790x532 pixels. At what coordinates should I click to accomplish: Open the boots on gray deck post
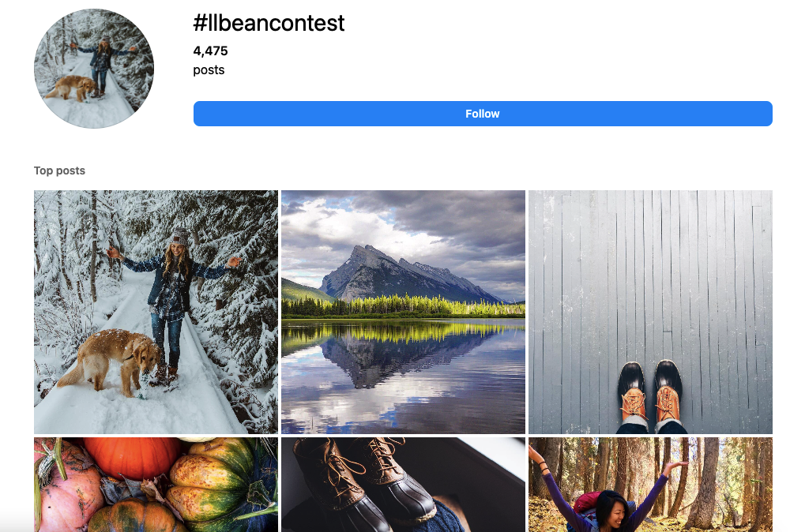point(650,312)
